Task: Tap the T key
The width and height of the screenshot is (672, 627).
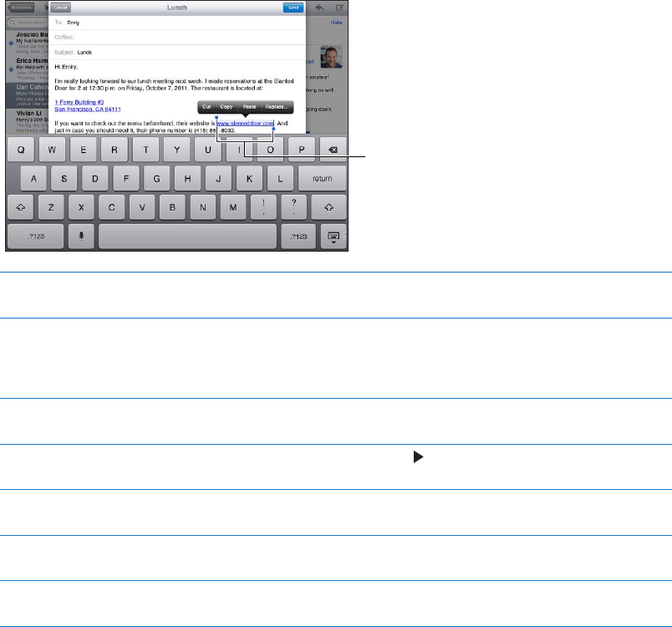Action: (x=145, y=150)
